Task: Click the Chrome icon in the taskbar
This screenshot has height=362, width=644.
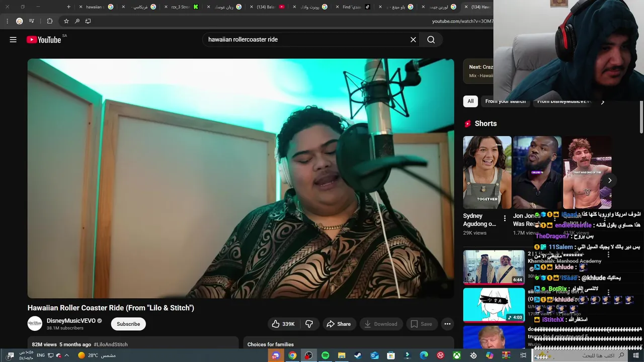Action: tap(292, 355)
